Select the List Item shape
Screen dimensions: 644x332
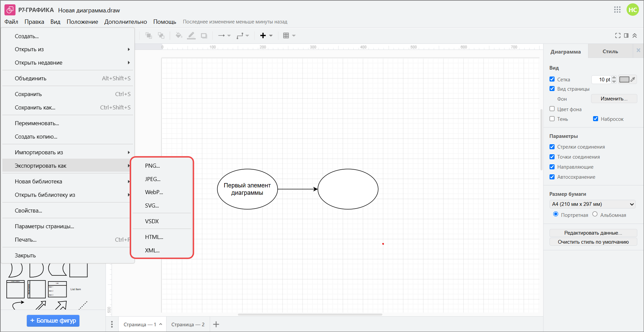click(76, 289)
